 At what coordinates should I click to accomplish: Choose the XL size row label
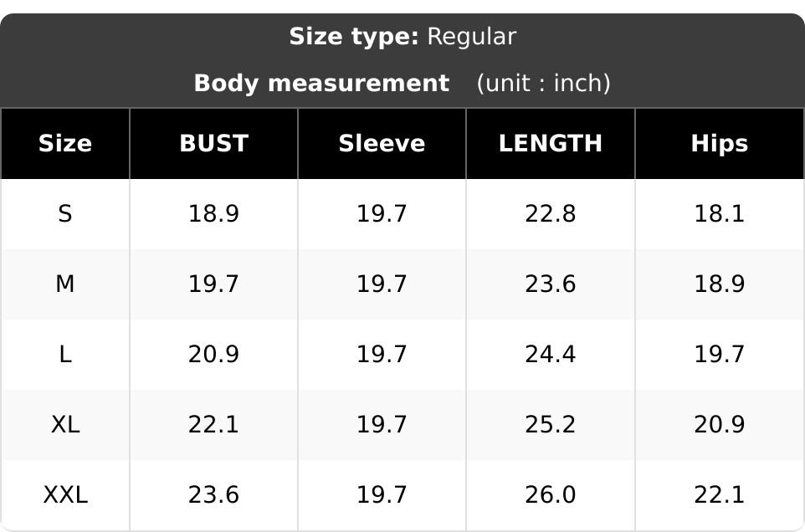pos(65,424)
